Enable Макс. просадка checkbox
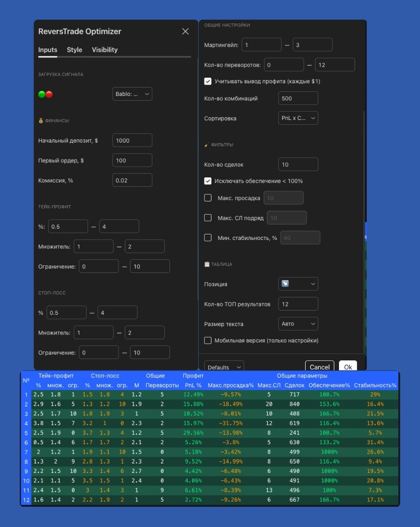This screenshot has height=527, width=420. click(x=208, y=198)
